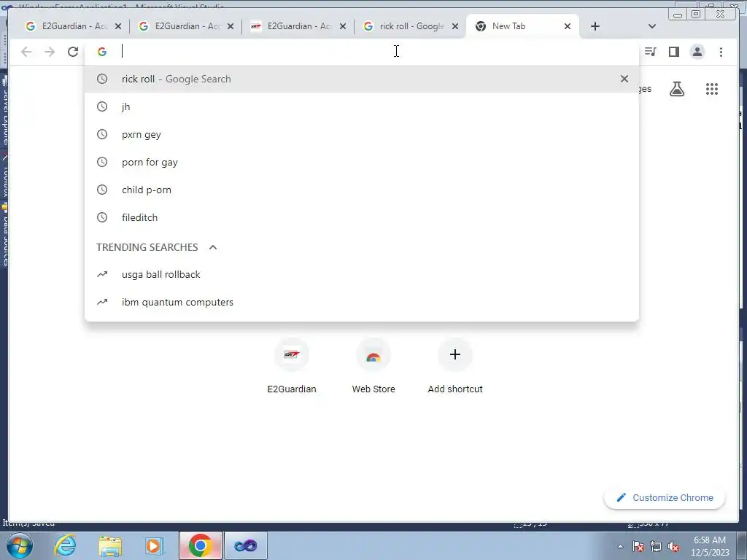Reload the page with the refresh icon

tap(73, 52)
